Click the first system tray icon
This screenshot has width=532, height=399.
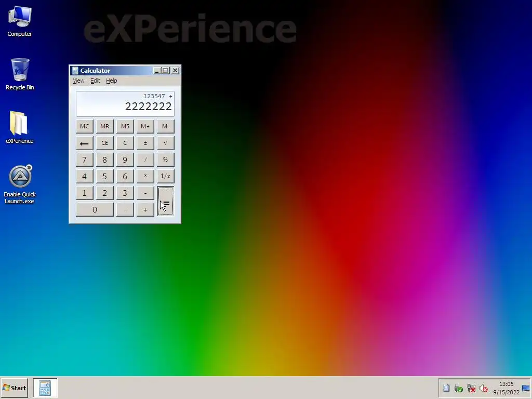coord(446,388)
